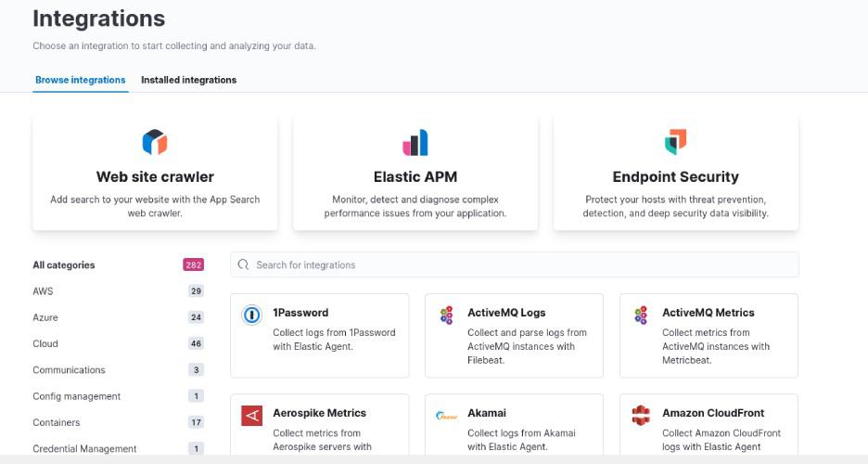Switch to the Installed integrations tab
The width and height of the screenshot is (868, 464).
[188, 80]
